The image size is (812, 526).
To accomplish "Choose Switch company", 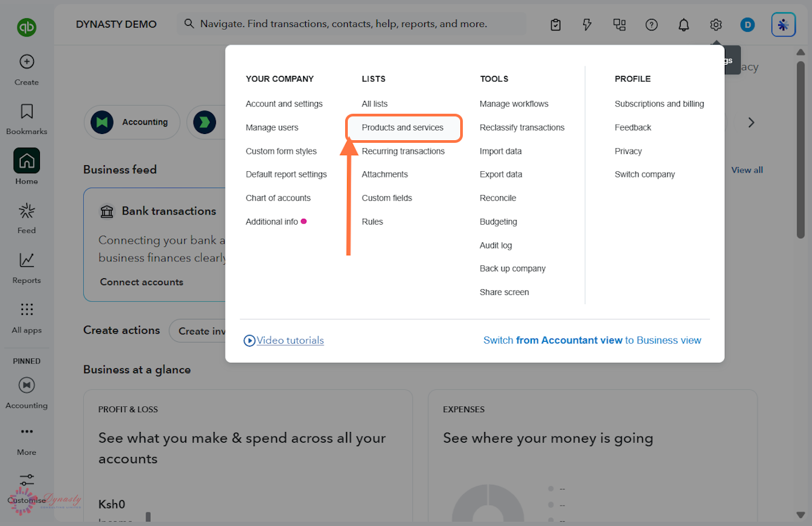I will tap(645, 174).
